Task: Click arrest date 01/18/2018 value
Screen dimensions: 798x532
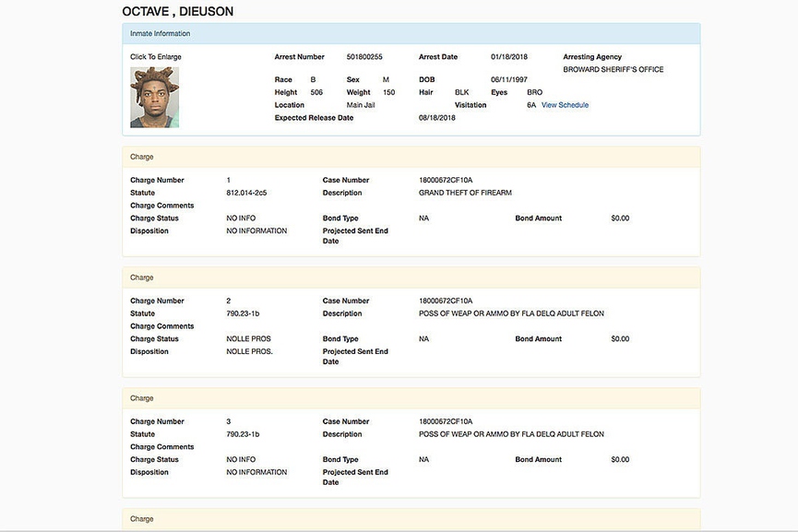Action: tap(509, 56)
